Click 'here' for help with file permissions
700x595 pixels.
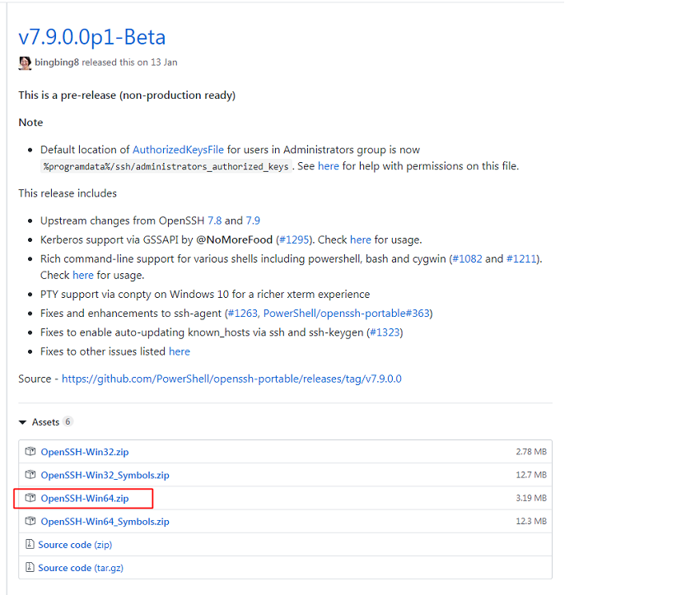[x=329, y=166]
